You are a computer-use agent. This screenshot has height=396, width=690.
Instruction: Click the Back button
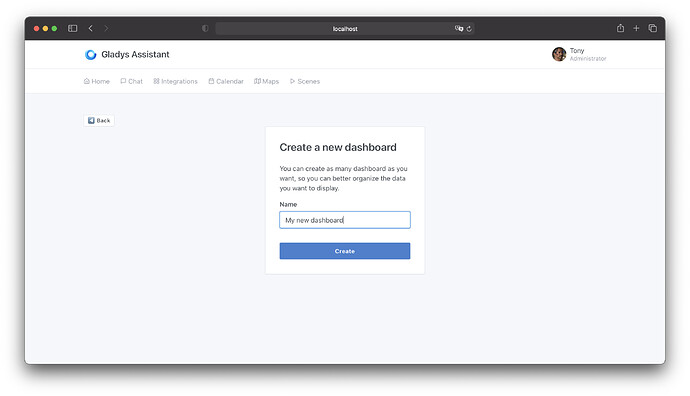click(x=99, y=121)
